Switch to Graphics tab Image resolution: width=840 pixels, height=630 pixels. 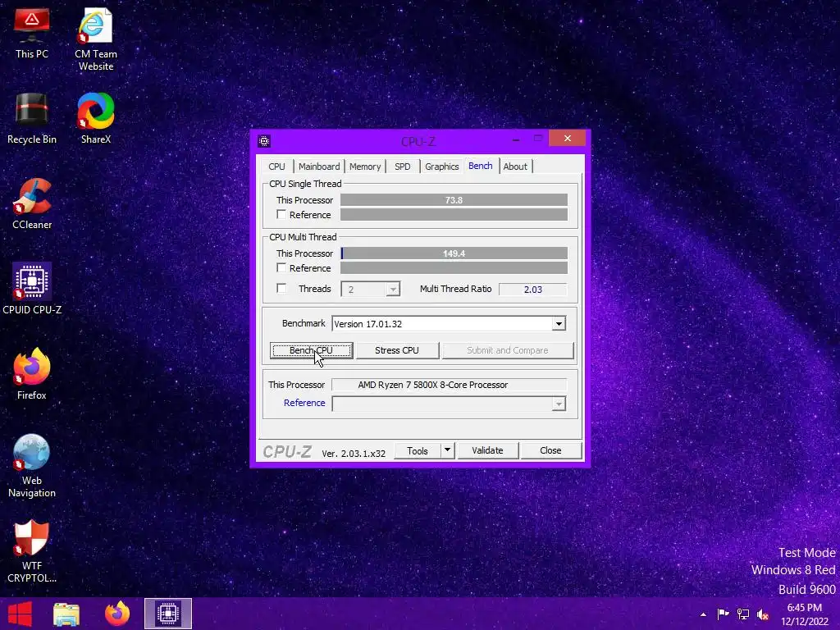click(x=442, y=167)
